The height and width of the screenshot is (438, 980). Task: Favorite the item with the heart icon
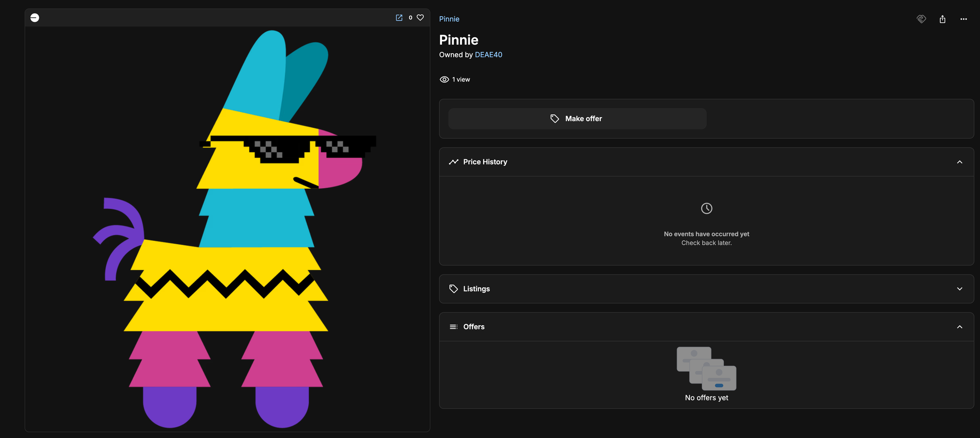click(x=420, y=18)
